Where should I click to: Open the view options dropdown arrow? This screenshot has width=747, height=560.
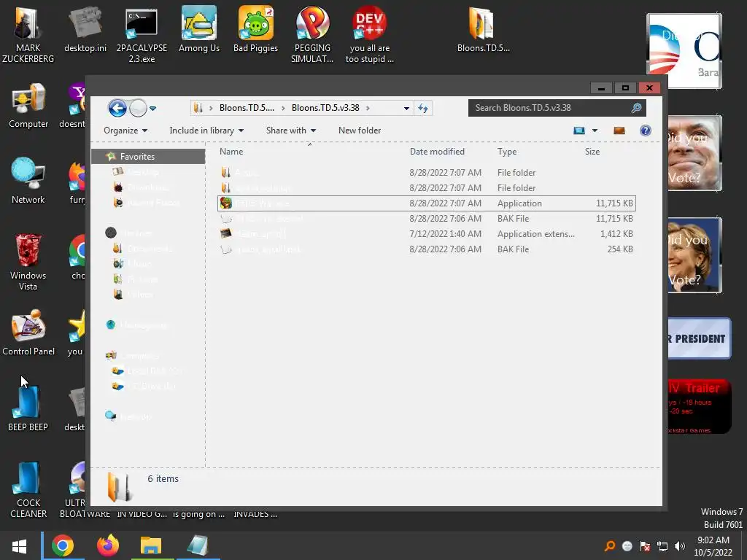(x=595, y=131)
